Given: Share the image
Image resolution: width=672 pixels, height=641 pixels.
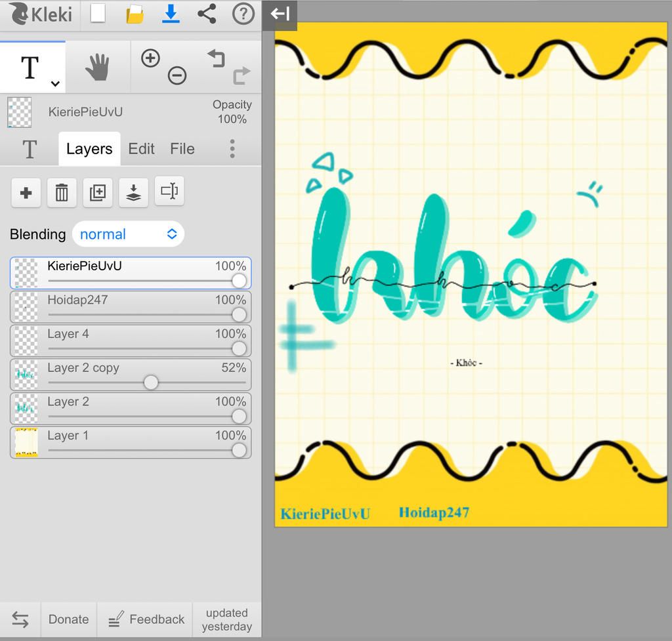Looking at the screenshot, I should click(x=207, y=14).
